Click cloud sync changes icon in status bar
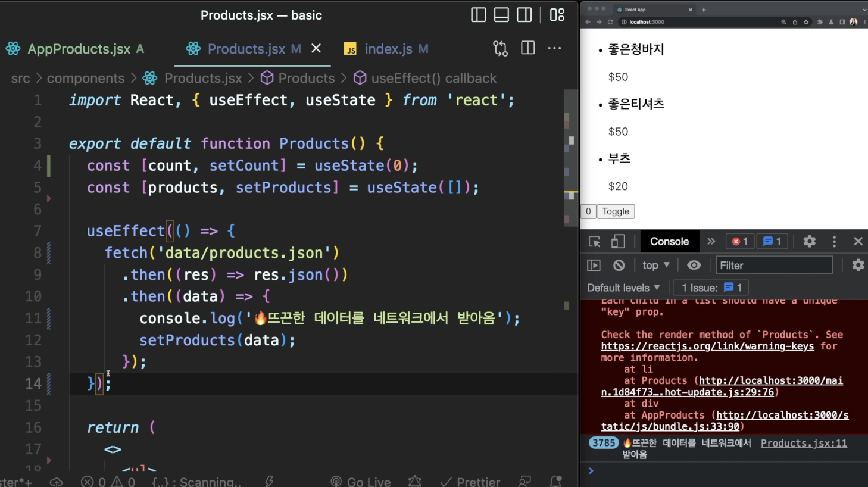 pyautogui.click(x=57, y=481)
